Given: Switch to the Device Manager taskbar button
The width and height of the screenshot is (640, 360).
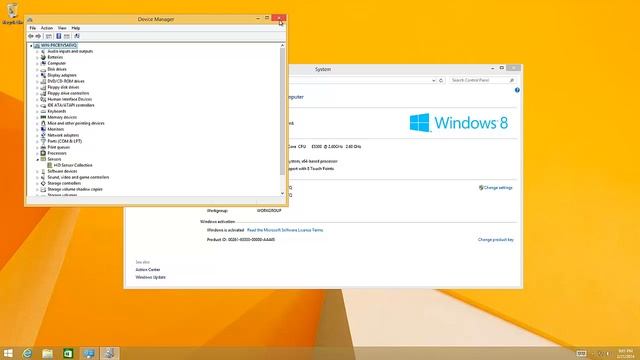Looking at the screenshot, I should [x=109, y=353].
